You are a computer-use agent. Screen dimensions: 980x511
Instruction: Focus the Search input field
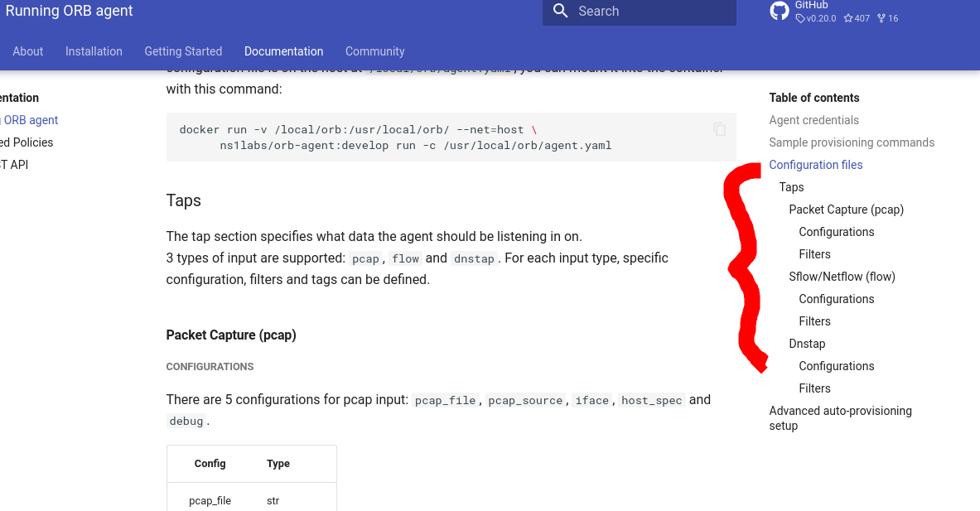coord(640,12)
